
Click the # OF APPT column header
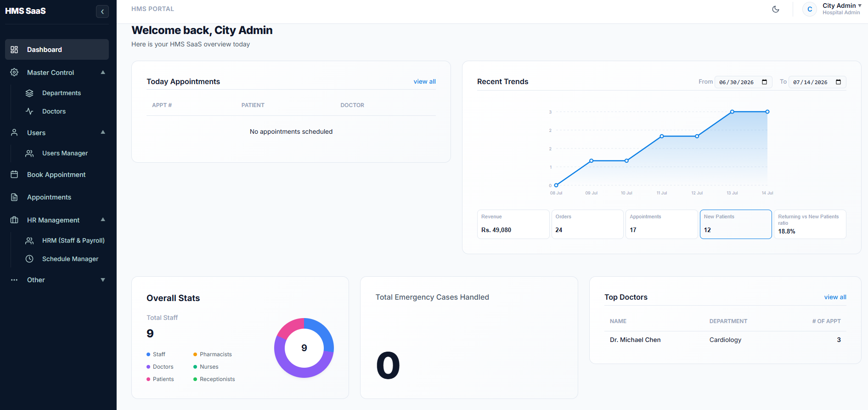coord(826,321)
